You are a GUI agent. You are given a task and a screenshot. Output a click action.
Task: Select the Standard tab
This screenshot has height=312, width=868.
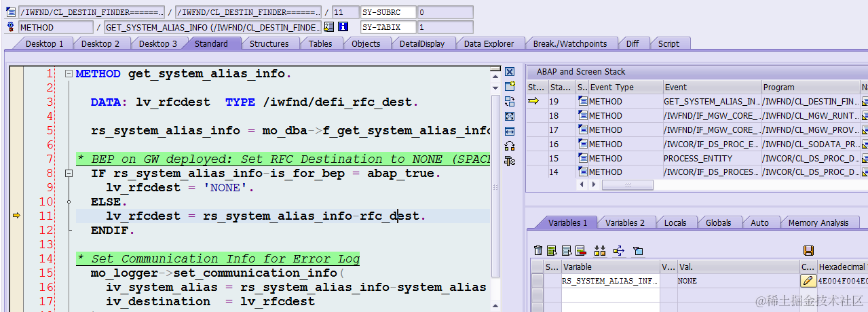tap(211, 43)
